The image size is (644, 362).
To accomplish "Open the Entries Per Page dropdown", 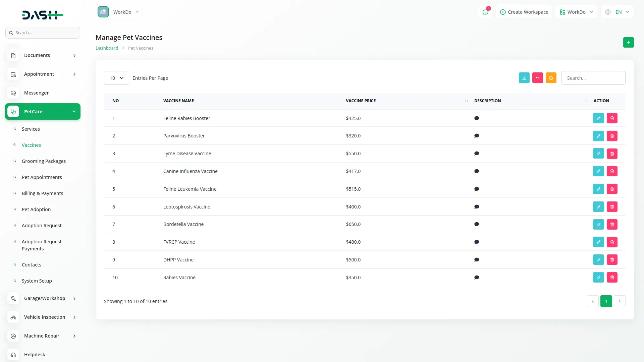I will tap(116, 78).
